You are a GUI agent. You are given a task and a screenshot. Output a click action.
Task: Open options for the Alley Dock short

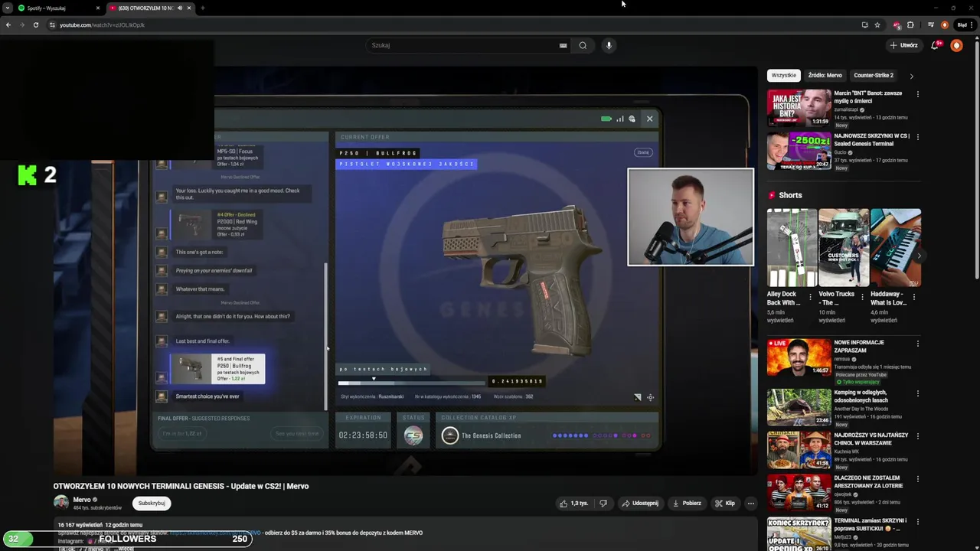pyautogui.click(x=811, y=296)
